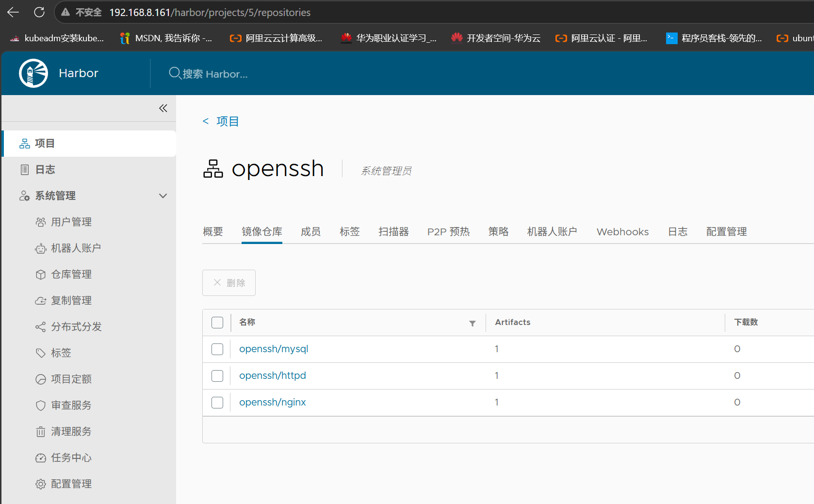The image size is (814, 504).
Task: Switch to the 概要 tab
Action: pos(213,232)
